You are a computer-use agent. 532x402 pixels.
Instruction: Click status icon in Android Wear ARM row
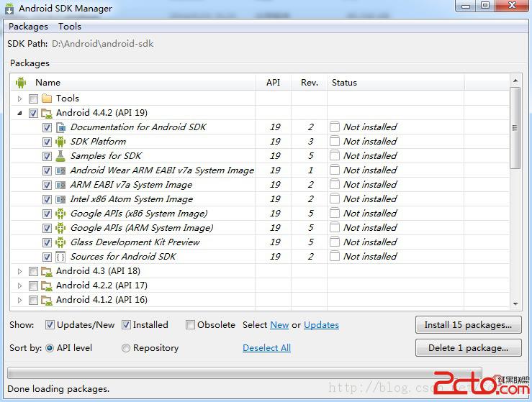click(x=335, y=170)
